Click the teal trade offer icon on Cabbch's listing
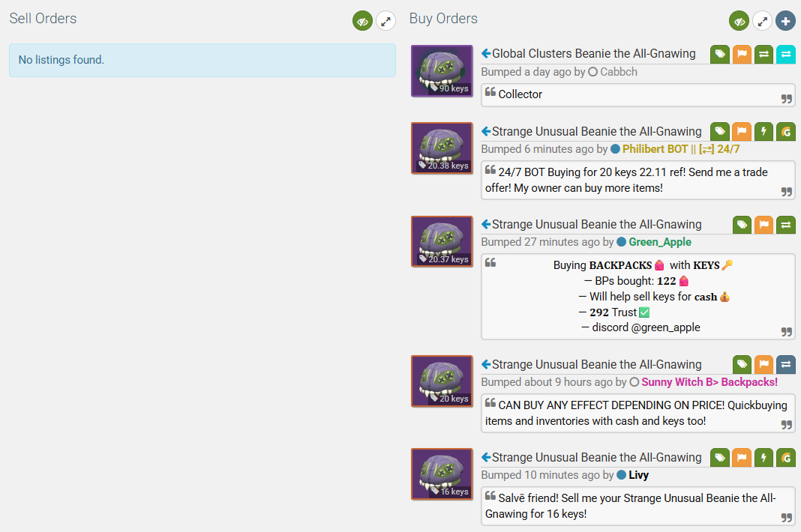Viewport: 801px width, 532px height. 786,54
